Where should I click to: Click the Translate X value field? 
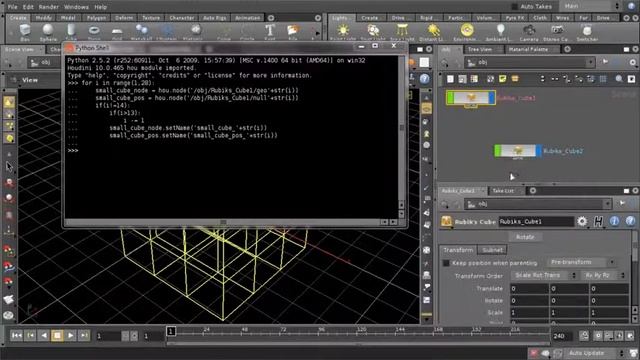coord(529,288)
